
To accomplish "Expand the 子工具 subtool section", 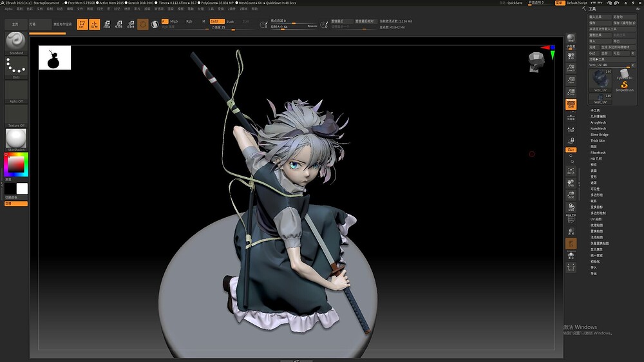I will [x=595, y=110].
